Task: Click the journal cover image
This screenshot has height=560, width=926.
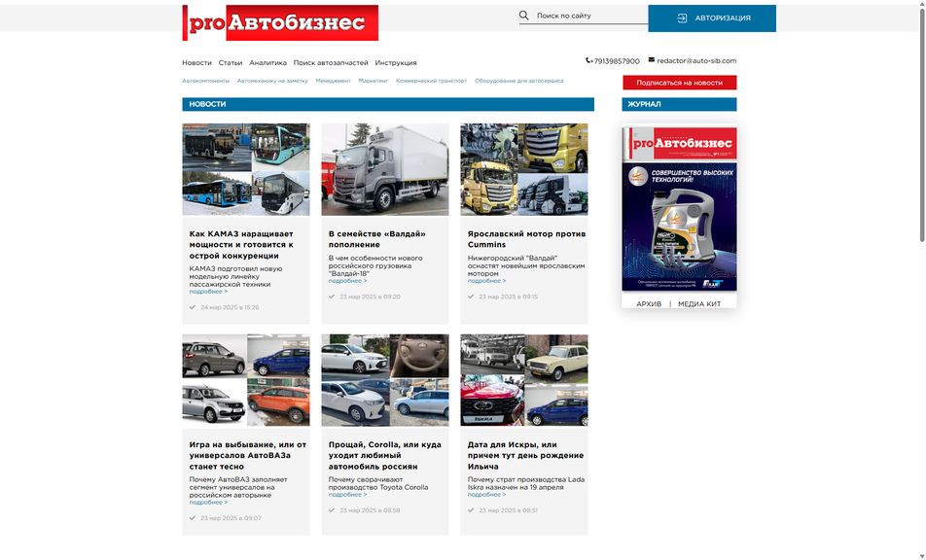Action: point(679,208)
